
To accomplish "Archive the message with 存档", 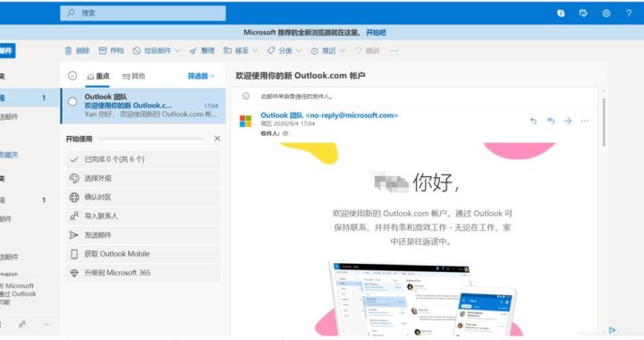I will (111, 50).
